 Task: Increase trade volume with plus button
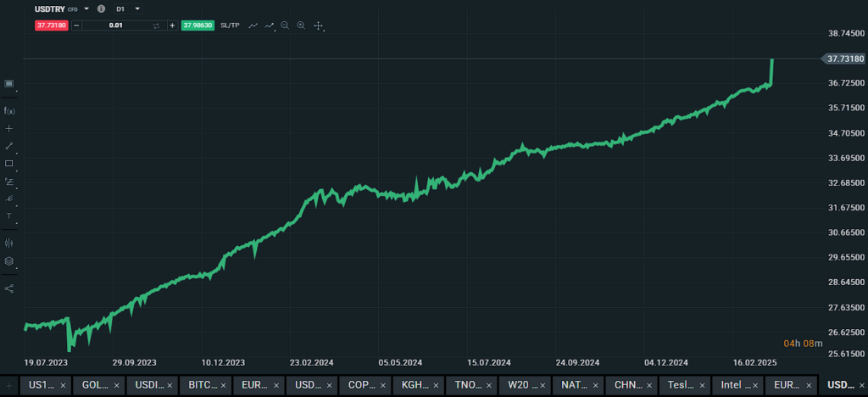(172, 25)
